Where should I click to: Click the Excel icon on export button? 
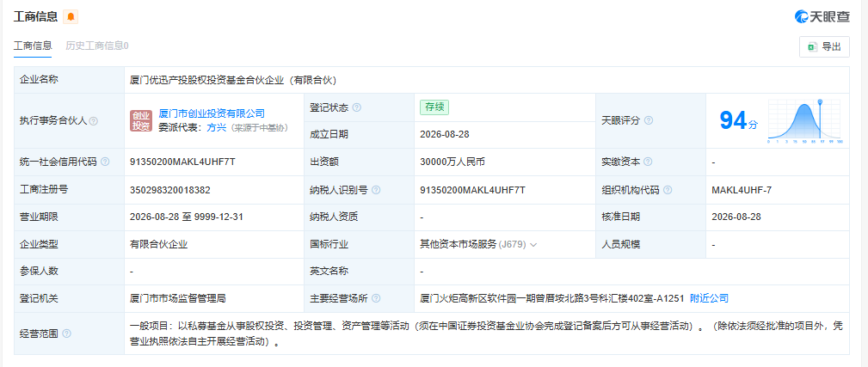coord(813,47)
